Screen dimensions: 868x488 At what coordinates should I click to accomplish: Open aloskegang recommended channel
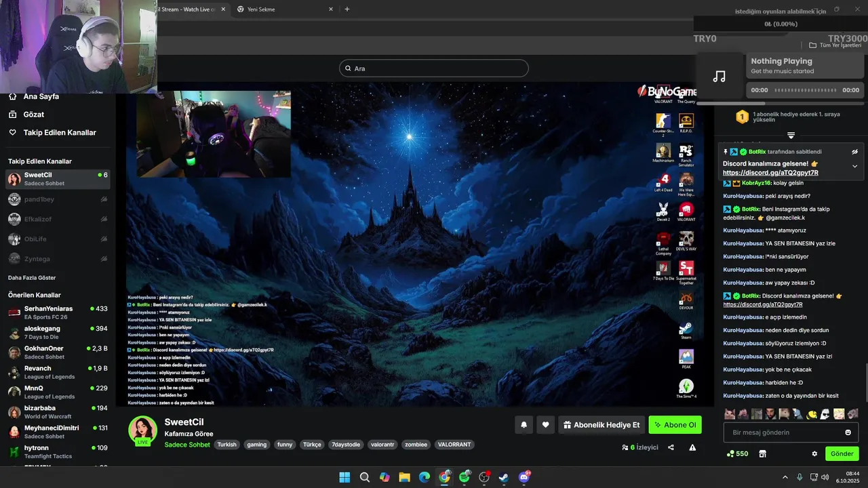[58, 333]
